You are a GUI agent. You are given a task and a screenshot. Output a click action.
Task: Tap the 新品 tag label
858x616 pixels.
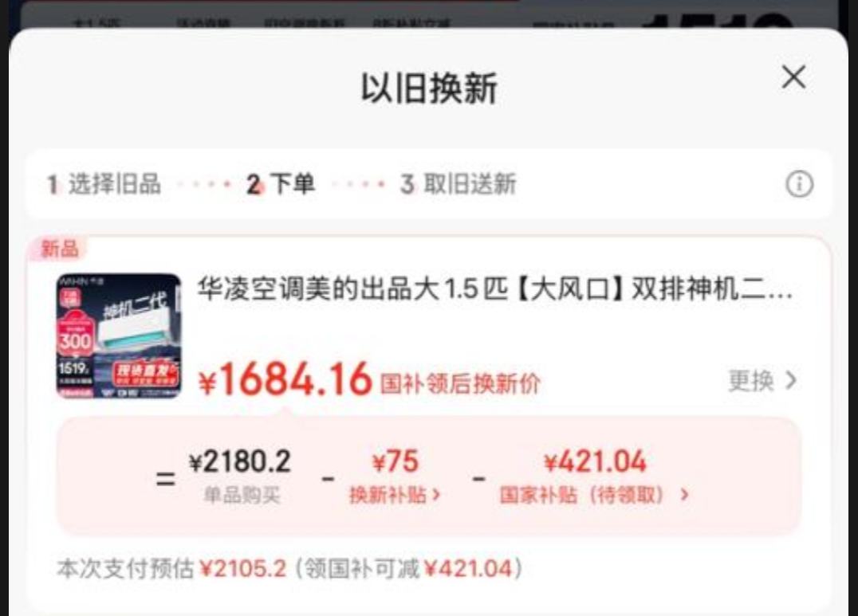point(59,249)
